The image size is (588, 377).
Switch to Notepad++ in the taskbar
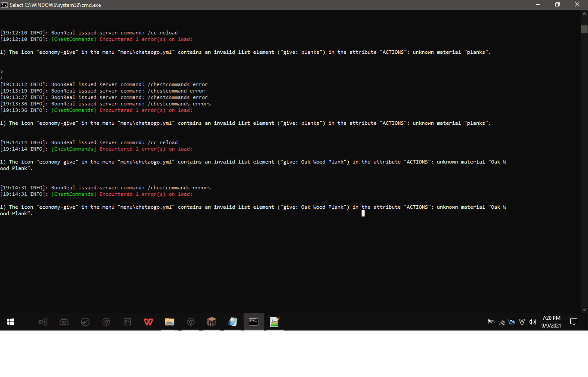275,322
